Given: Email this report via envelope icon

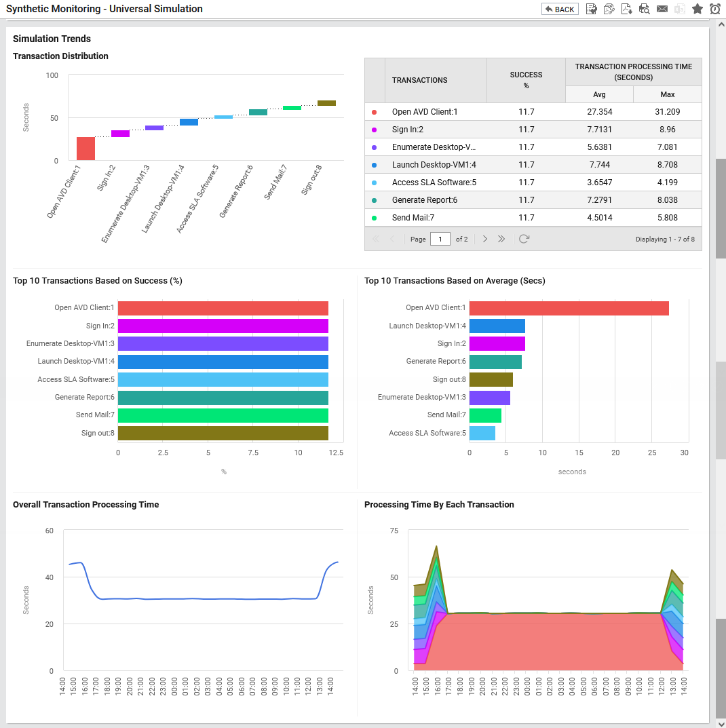Looking at the screenshot, I should 662,9.
